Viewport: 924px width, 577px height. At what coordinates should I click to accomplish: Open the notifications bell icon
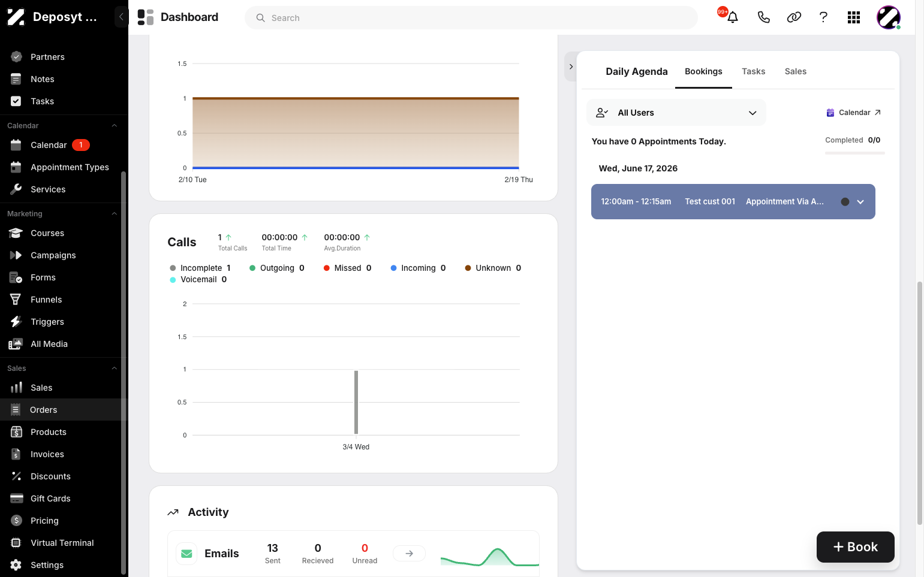(x=732, y=17)
